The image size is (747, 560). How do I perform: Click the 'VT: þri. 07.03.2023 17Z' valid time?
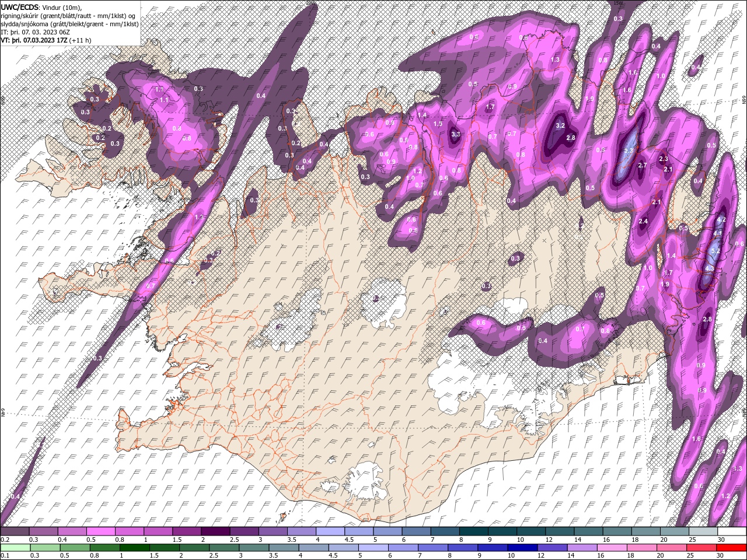point(34,40)
